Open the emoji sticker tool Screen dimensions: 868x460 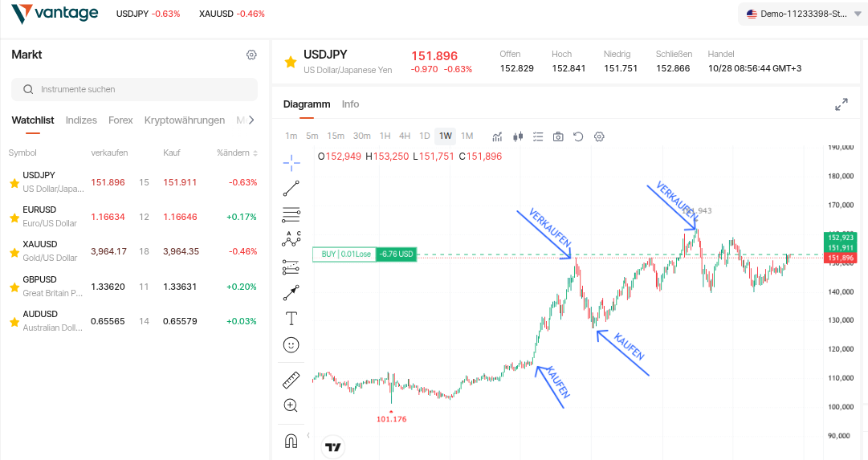coord(291,345)
